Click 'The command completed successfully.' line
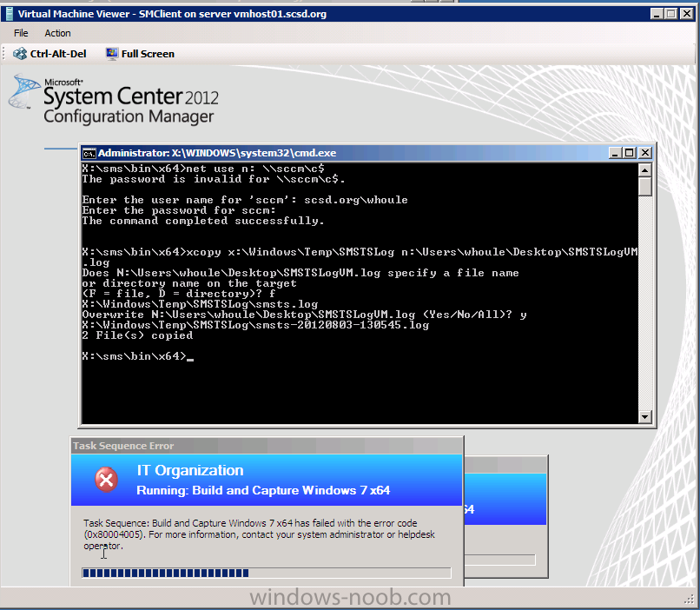 click(203, 221)
